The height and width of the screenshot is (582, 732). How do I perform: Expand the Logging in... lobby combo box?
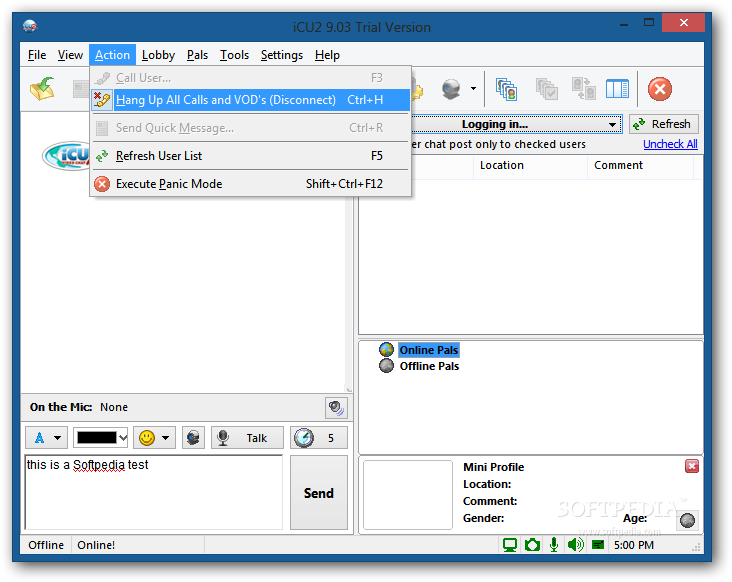(x=612, y=125)
